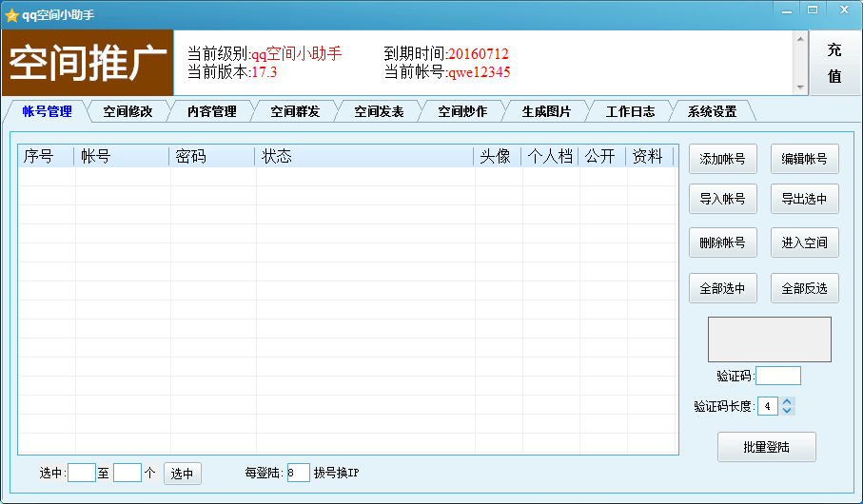
Task: Open the 内容管理 tab
Action: tap(212, 111)
